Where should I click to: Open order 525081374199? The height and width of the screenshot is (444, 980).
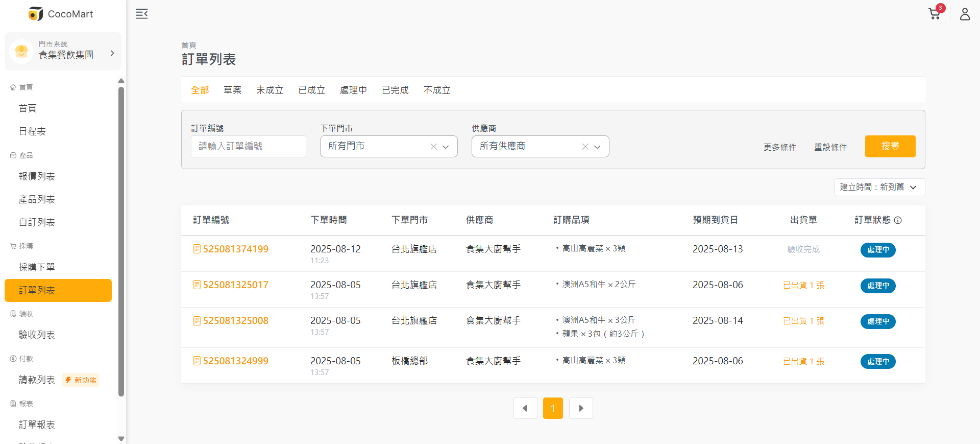pos(236,249)
